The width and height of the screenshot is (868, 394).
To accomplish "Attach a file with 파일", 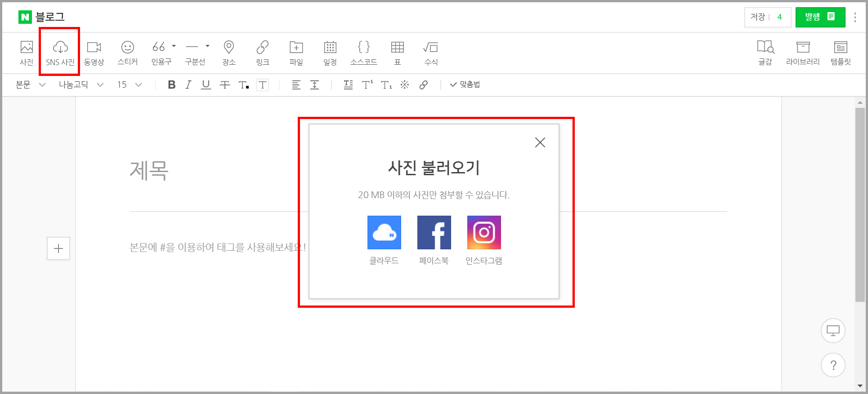I will click(x=296, y=53).
